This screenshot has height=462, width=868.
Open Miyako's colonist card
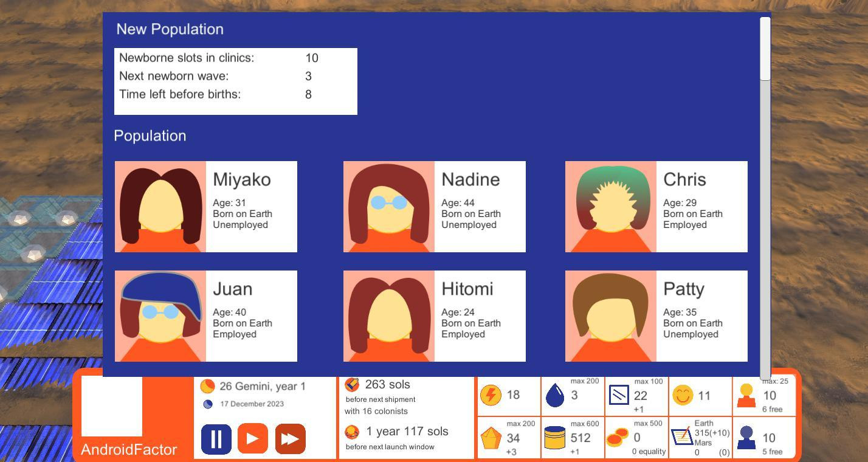[x=206, y=207]
